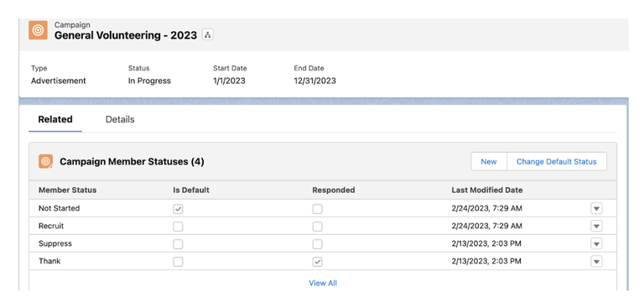Toggle Responded checkbox for Recruit
The width and height of the screenshot is (644, 308).
click(317, 227)
